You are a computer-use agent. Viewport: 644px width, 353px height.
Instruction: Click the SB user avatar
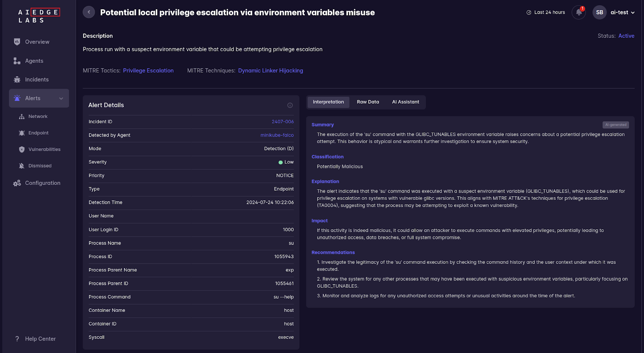599,12
